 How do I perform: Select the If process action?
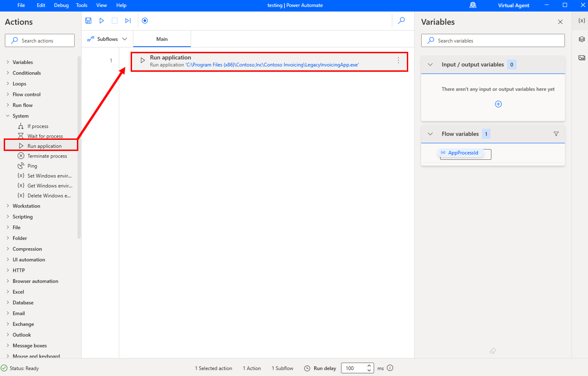[39, 126]
